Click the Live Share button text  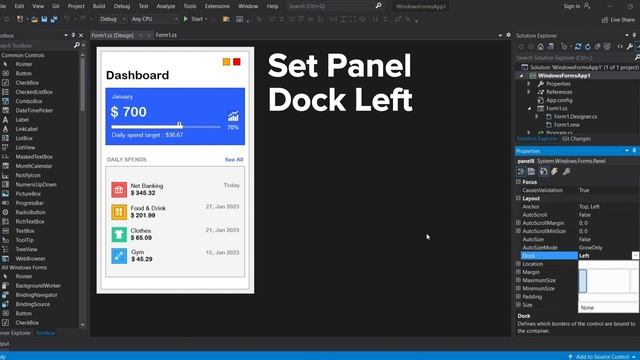[x=622, y=20]
